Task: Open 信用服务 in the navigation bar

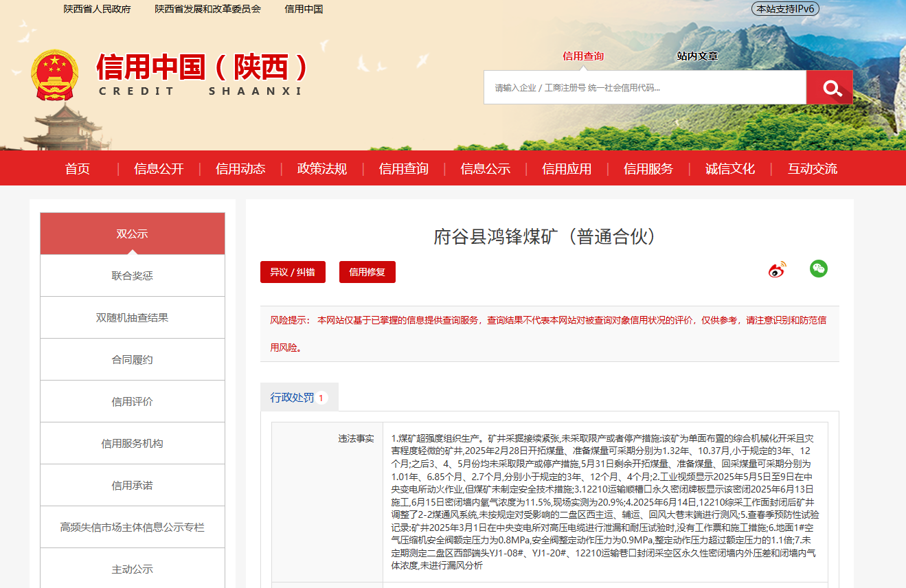Action: 648,169
